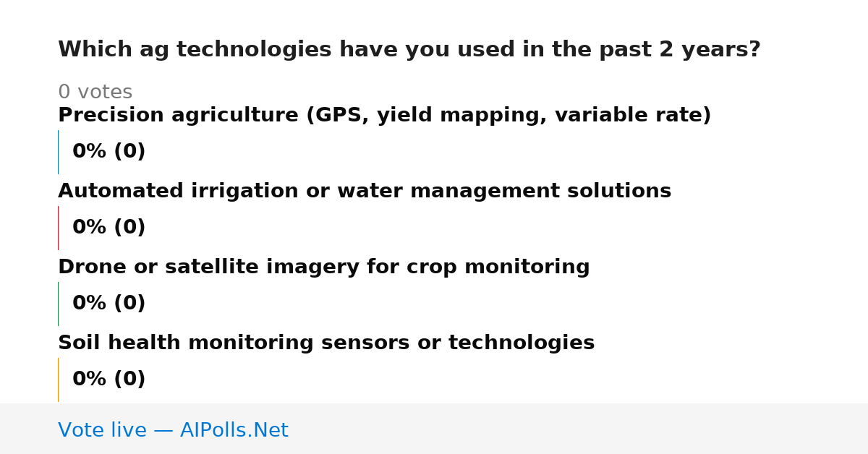Click the 0% (0) result under Automated irrigation

point(109,228)
